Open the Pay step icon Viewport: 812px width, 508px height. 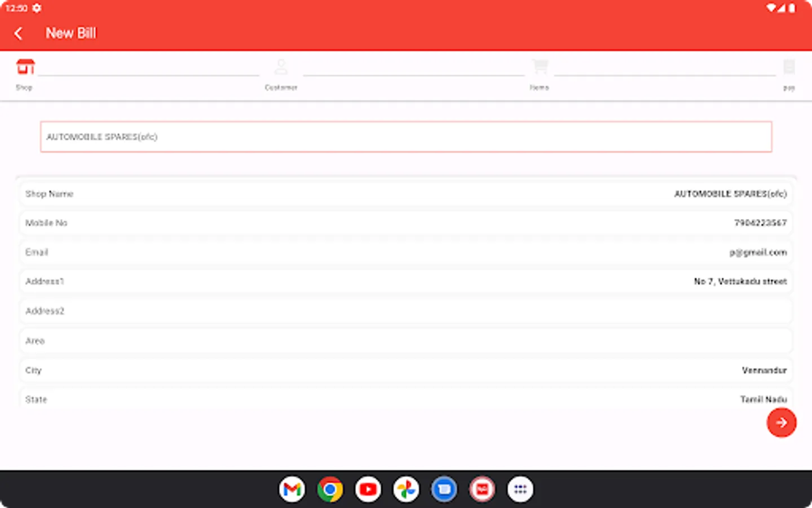point(788,66)
